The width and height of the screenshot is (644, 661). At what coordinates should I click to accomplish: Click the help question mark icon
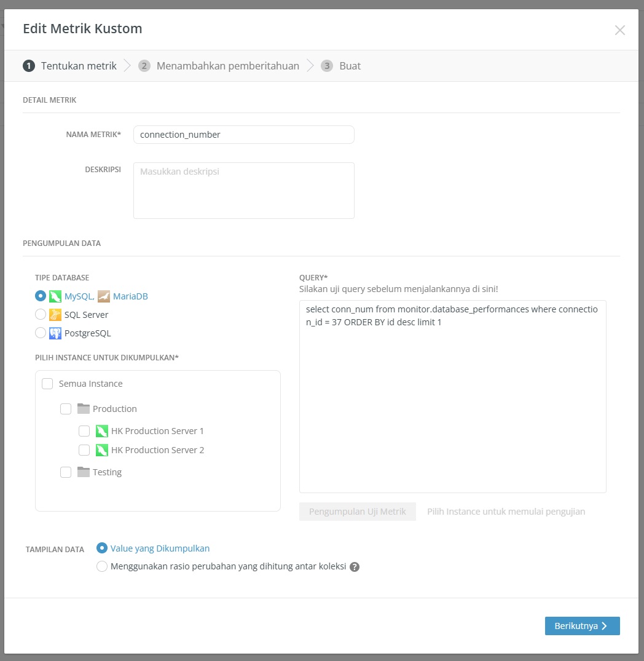pos(355,567)
